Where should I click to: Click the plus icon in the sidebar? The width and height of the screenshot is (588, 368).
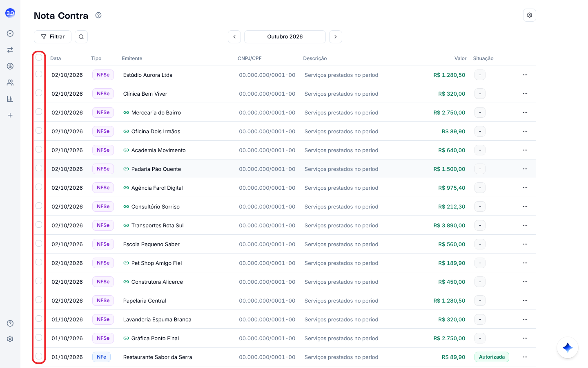10,115
